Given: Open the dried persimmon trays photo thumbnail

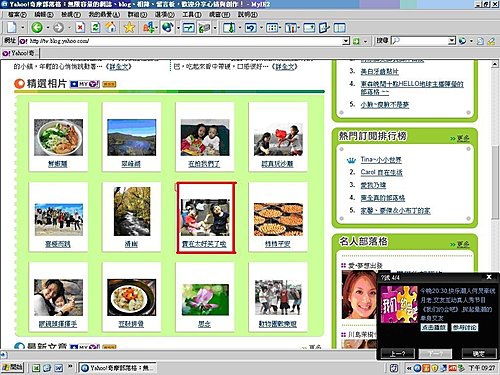Looking at the screenshot, I should click(278, 219).
